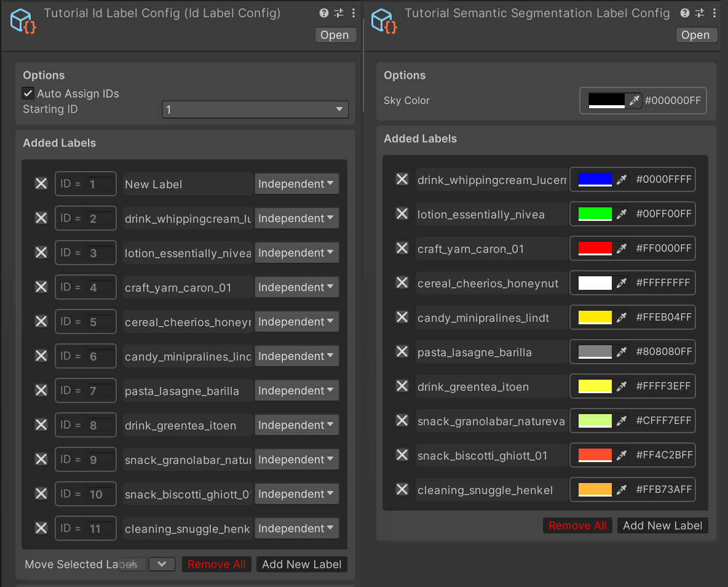Remove all semantic segmentation labels
Screen dimensions: 728x587
click(577, 525)
